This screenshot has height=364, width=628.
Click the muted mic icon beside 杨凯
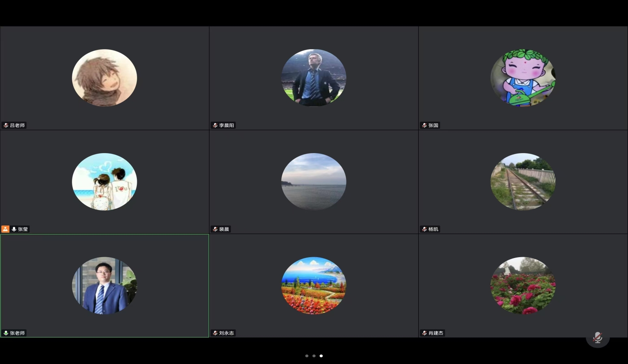coord(424,229)
